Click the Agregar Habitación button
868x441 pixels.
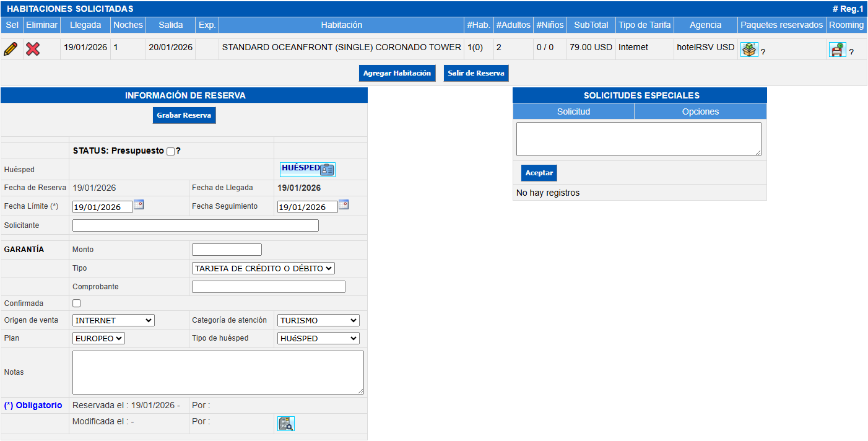(x=397, y=73)
